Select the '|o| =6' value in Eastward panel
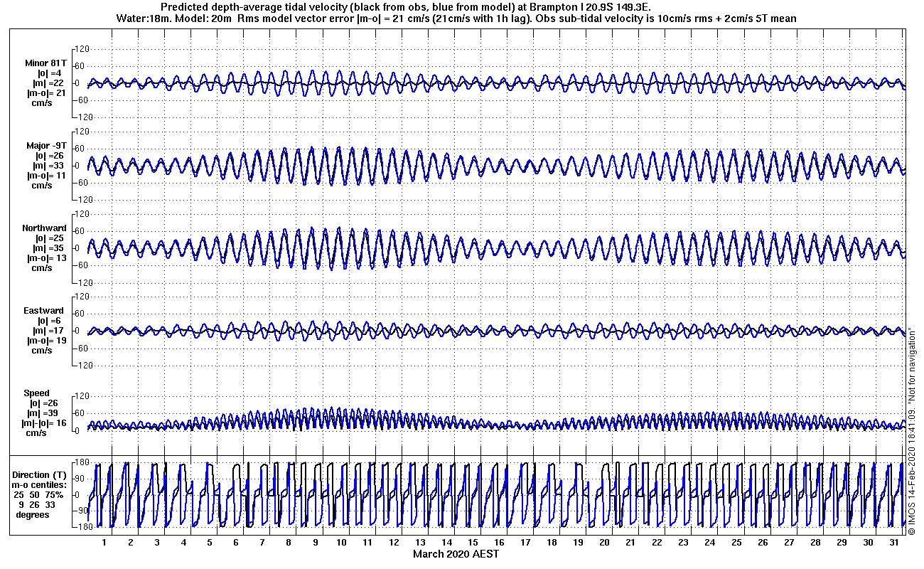The width and height of the screenshot is (924, 569). (49, 321)
